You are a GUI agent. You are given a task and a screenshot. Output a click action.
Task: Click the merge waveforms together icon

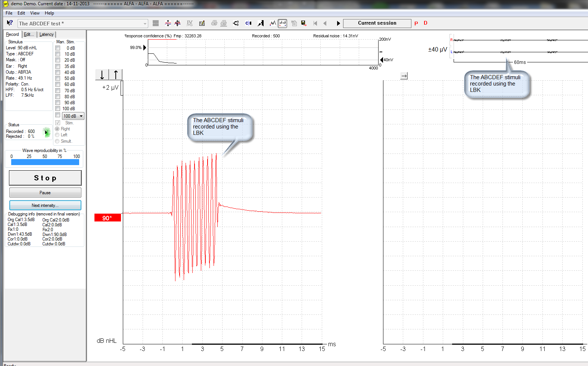pyautogui.click(x=178, y=23)
